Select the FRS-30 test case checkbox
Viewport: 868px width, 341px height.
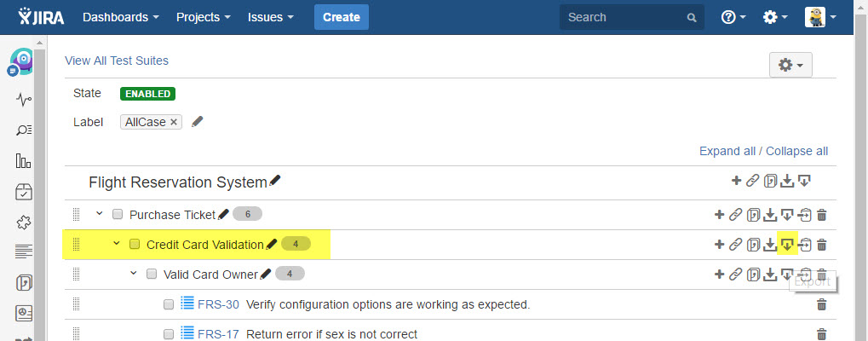point(169,304)
